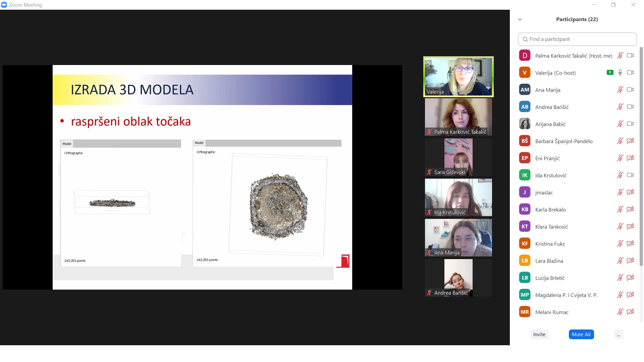Click the Find a participant search field

(x=577, y=39)
